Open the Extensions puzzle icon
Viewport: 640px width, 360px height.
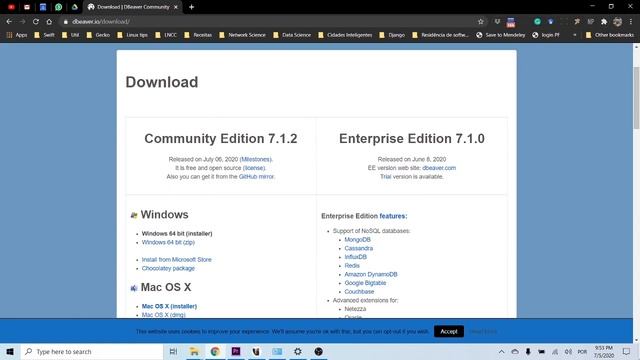[604, 22]
